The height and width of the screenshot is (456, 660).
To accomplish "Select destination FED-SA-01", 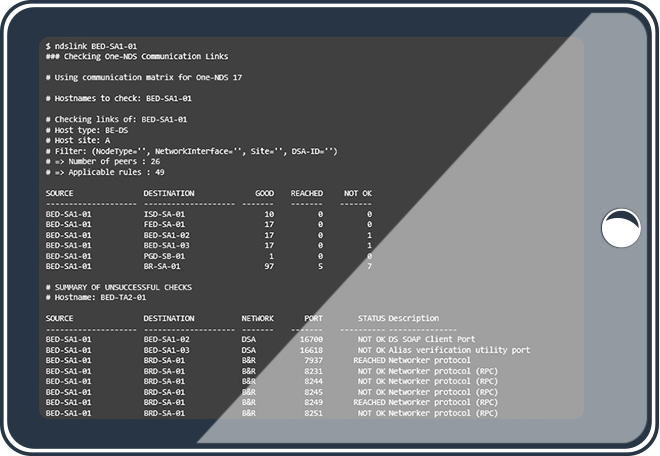I will click(x=164, y=224).
